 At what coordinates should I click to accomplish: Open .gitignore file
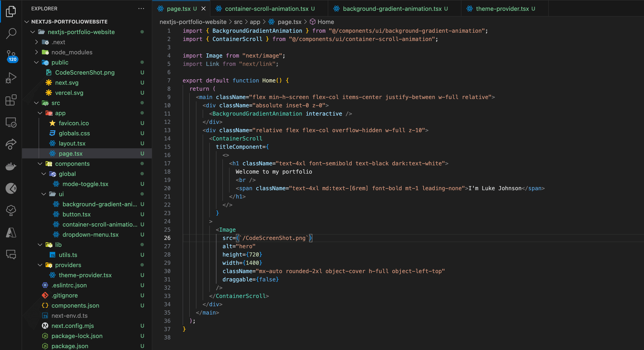coord(87,295)
